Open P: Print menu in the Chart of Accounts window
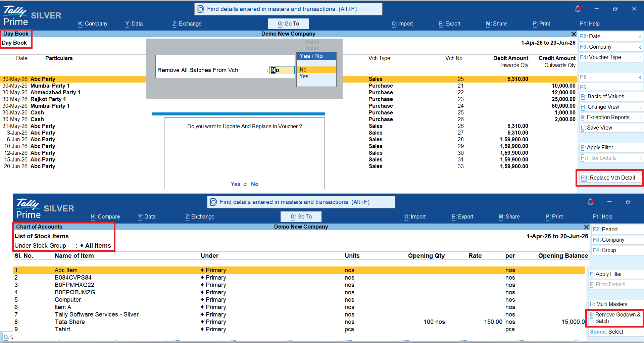Image resolution: width=644 pixels, height=343 pixels. tap(554, 217)
